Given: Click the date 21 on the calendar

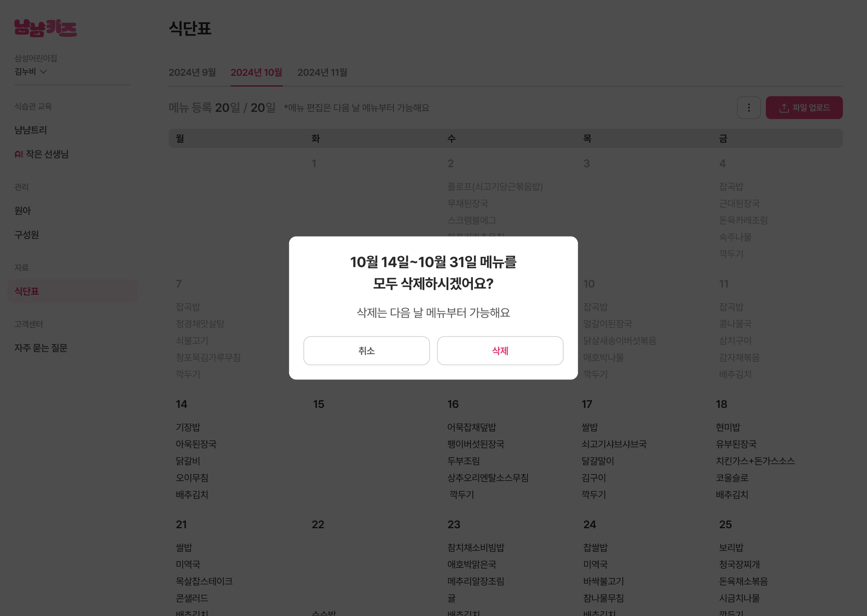Looking at the screenshot, I should [181, 525].
